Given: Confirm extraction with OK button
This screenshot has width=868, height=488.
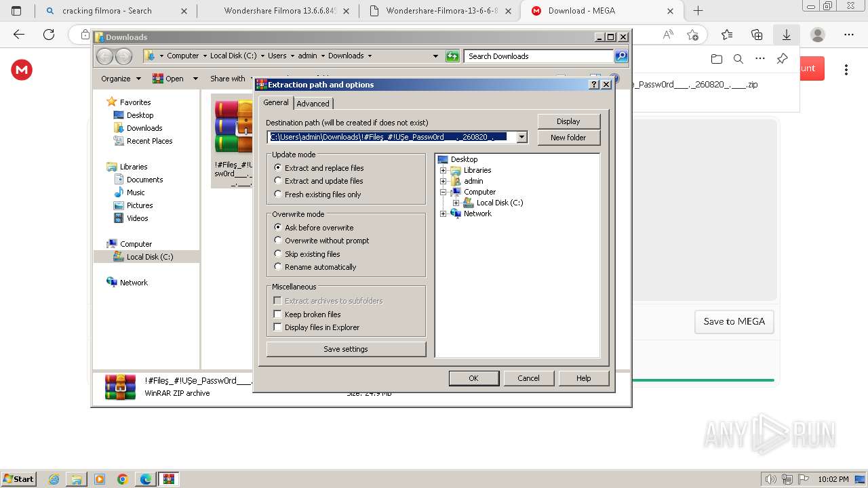Looking at the screenshot, I should (x=473, y=378).
